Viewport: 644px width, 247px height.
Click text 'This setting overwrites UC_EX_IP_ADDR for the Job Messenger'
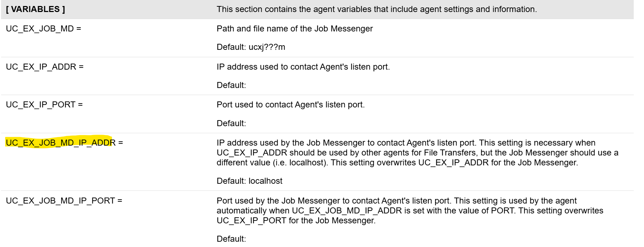pyautogui.click(x=454, y=163)
